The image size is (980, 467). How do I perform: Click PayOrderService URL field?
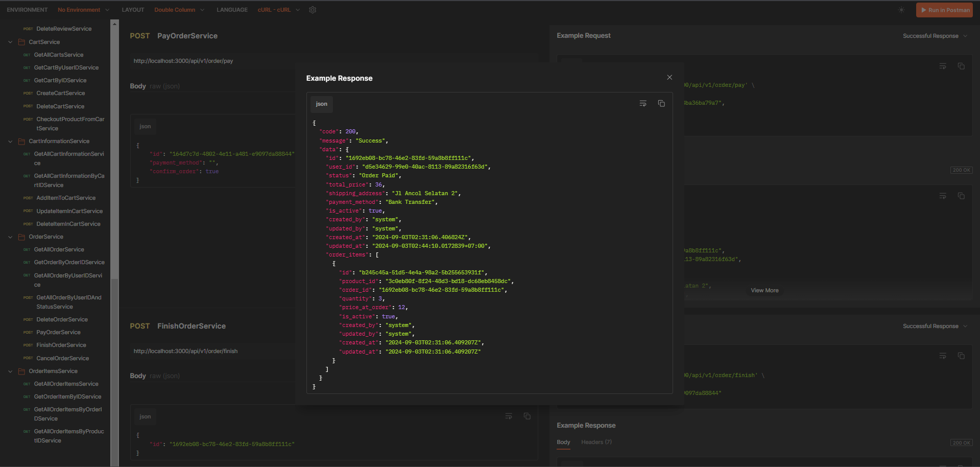(333, 61)
